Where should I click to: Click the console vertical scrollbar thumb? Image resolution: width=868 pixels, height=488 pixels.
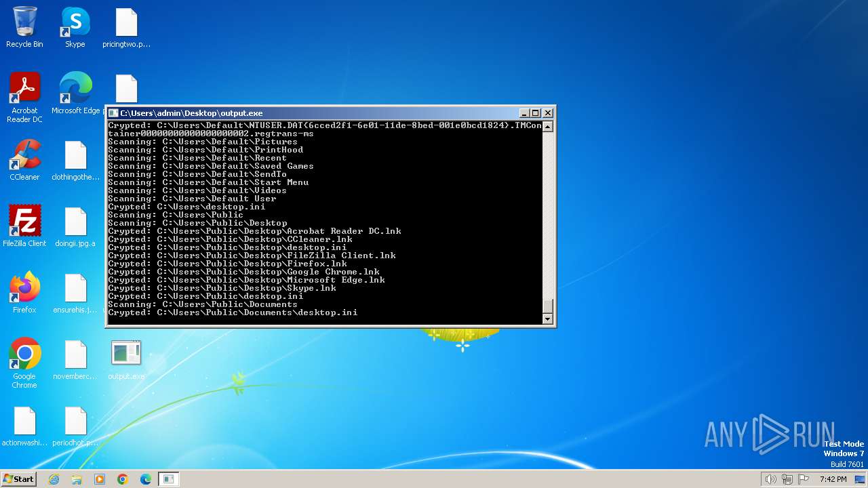coord(548,306)
